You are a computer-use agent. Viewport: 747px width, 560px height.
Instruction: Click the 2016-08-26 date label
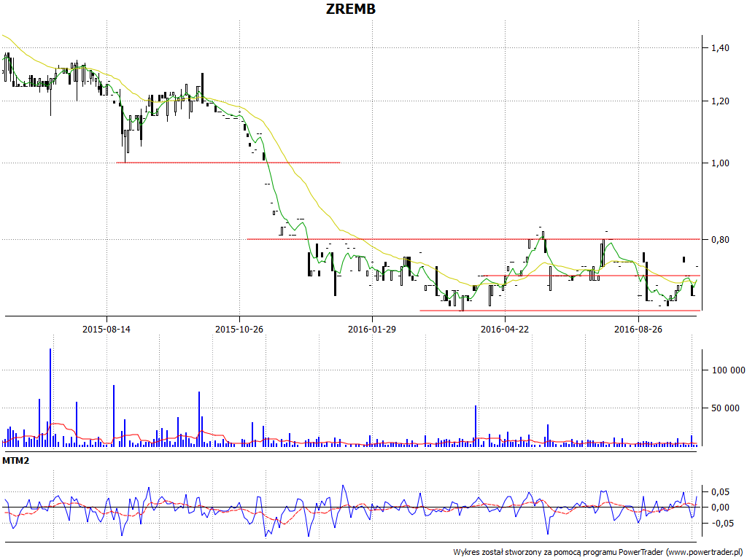point(638,329)
